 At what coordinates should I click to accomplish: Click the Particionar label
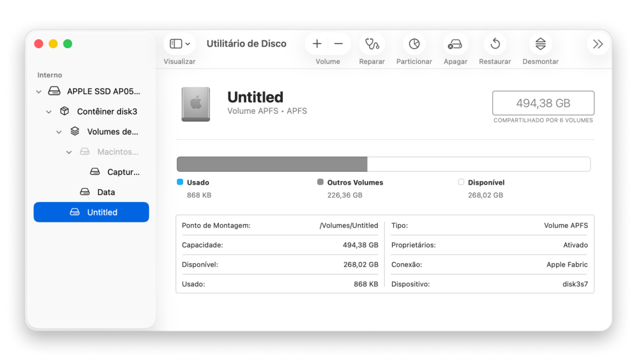coord(414,62)
